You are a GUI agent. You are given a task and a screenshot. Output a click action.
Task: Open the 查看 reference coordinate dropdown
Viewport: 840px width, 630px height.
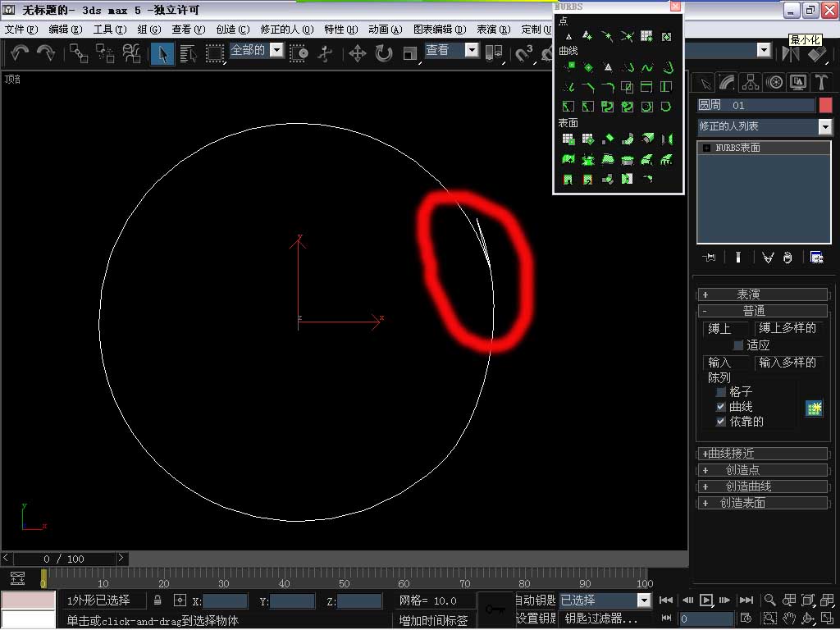[x=472, y=50]
